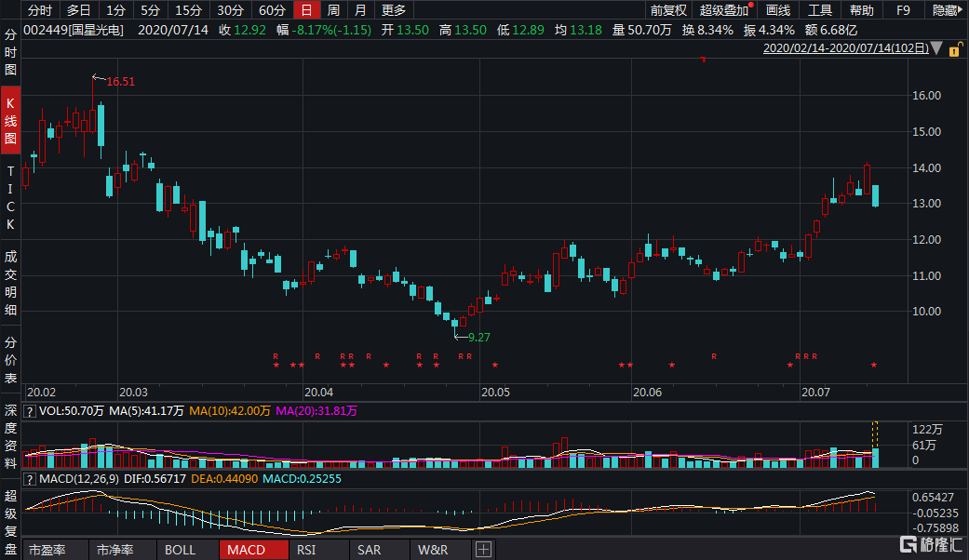
Task: Select the 60分 period tab
Action: (x=272, y=10)
